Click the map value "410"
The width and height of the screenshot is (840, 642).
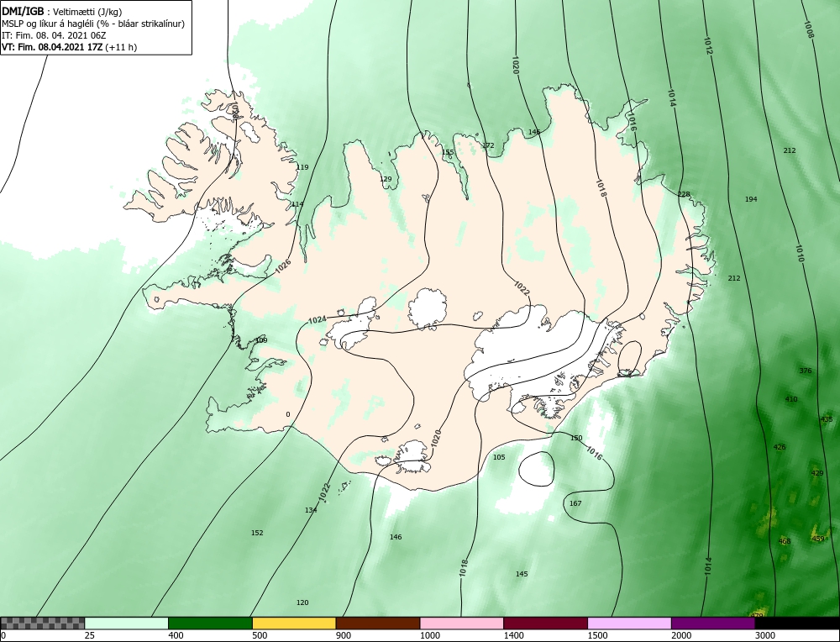tap(791, 399)
